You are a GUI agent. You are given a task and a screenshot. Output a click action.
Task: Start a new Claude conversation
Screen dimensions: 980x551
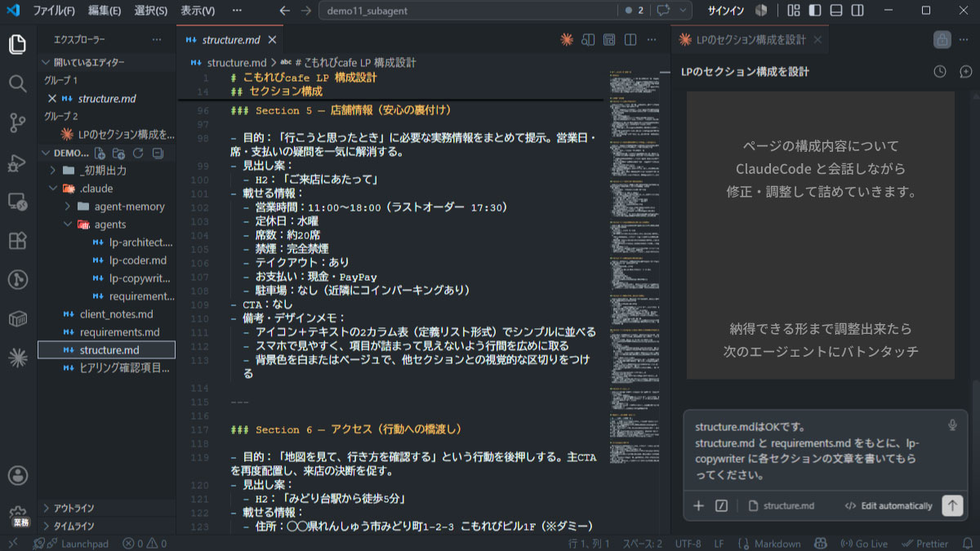(966, 72)
